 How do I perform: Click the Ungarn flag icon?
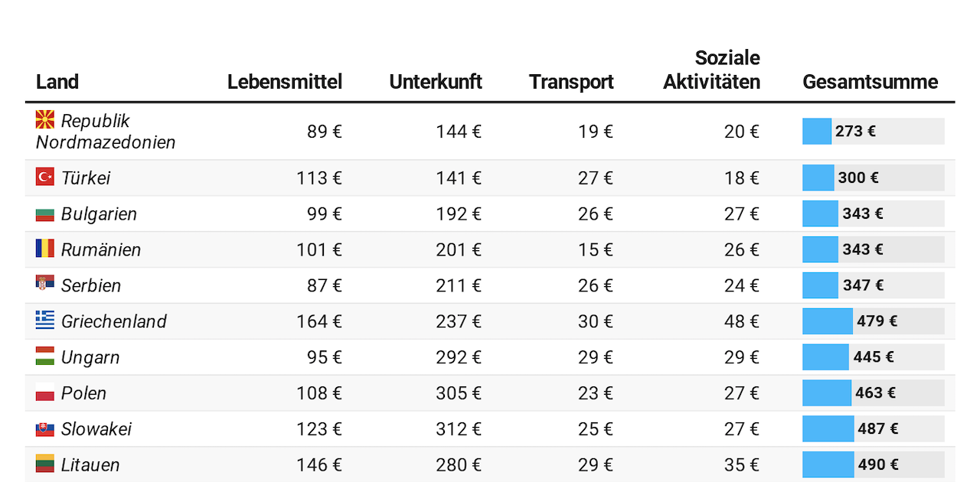click(45, 357)
